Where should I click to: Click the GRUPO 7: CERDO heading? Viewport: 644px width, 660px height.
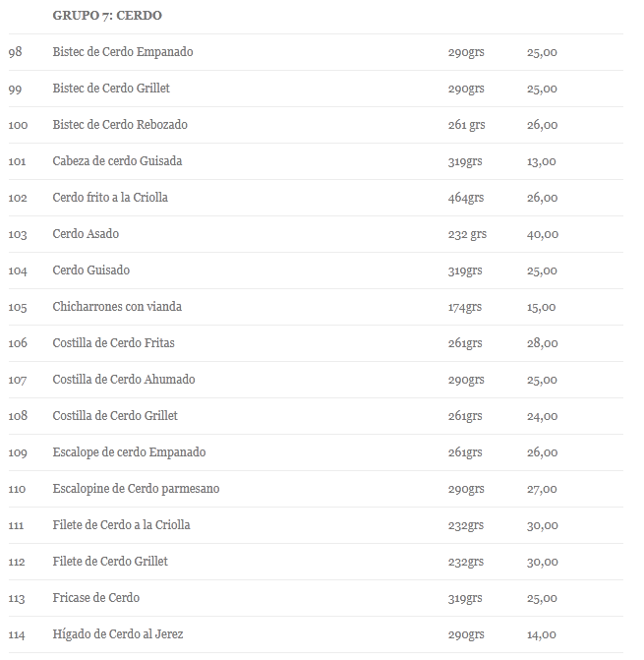point(107,16)
